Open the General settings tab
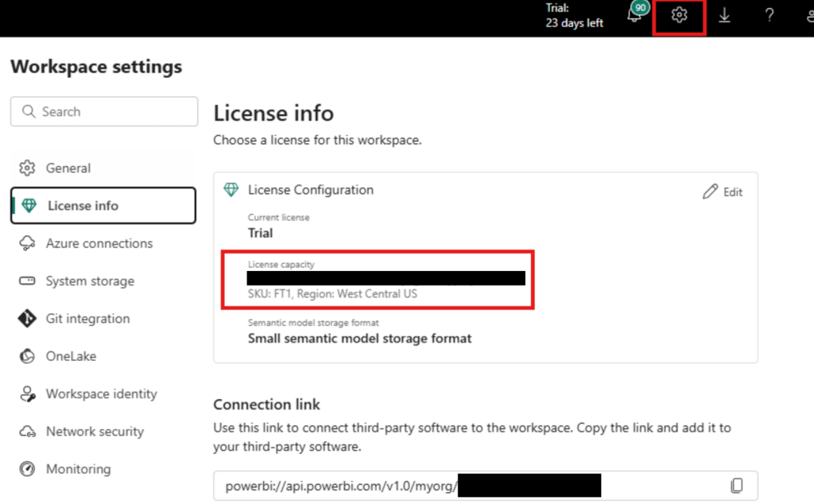 [x=103, y=169]
